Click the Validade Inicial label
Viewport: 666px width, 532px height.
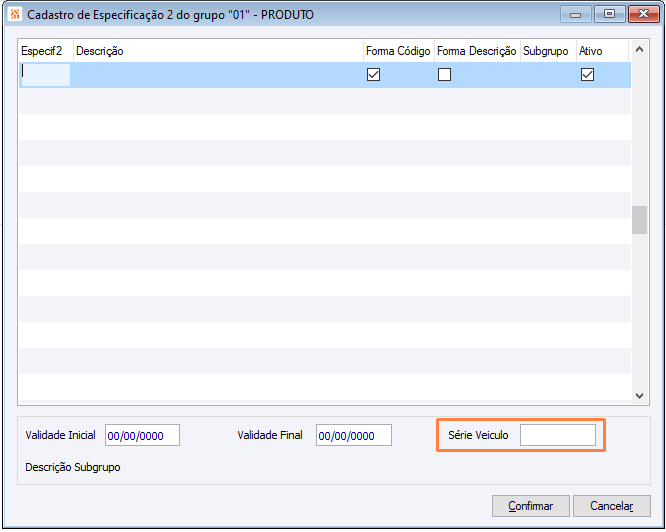60,435
